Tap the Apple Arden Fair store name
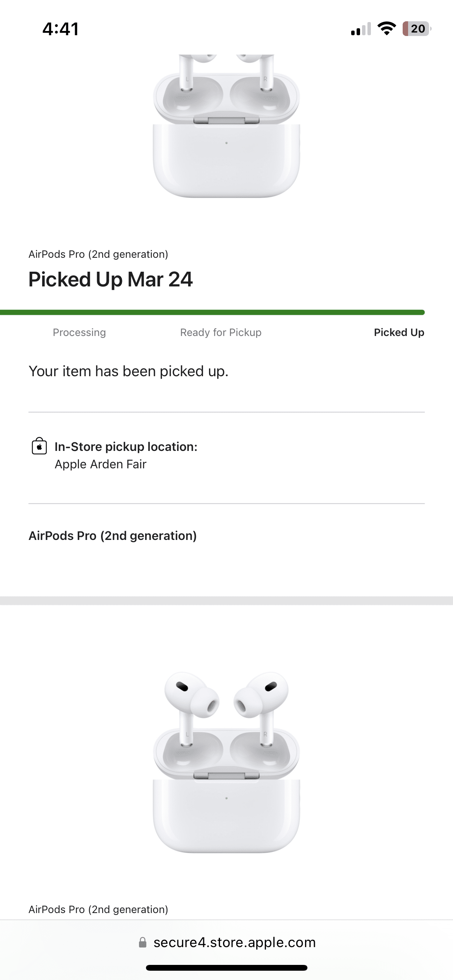This screenshot has height=980, width=453. (x=101, y=464)
